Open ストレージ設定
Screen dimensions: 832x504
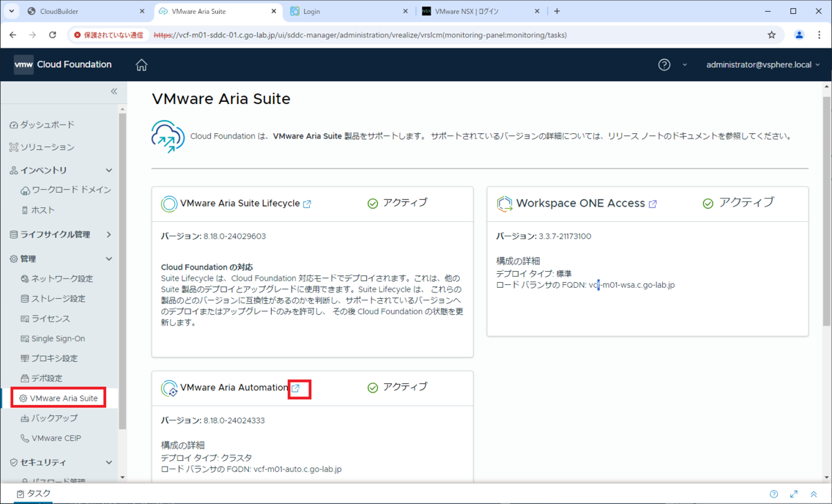click(x=53, y=299)
